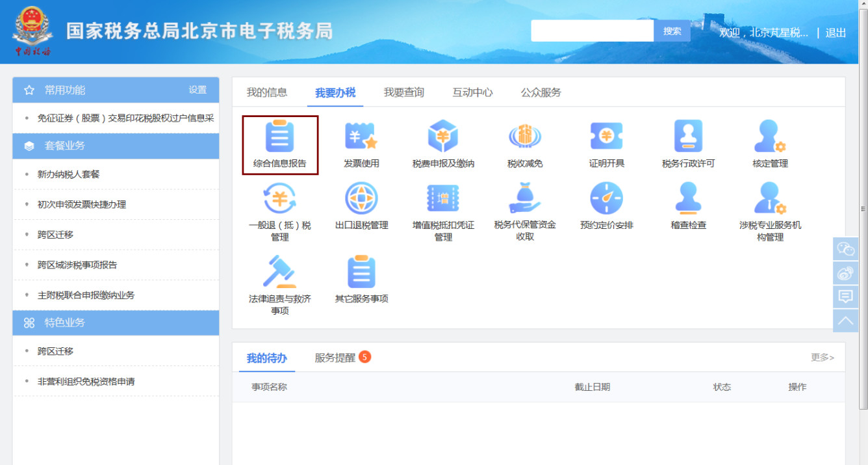Switch to the 互动中心 tab
868x465 pixels.
(x=472, y=92)
